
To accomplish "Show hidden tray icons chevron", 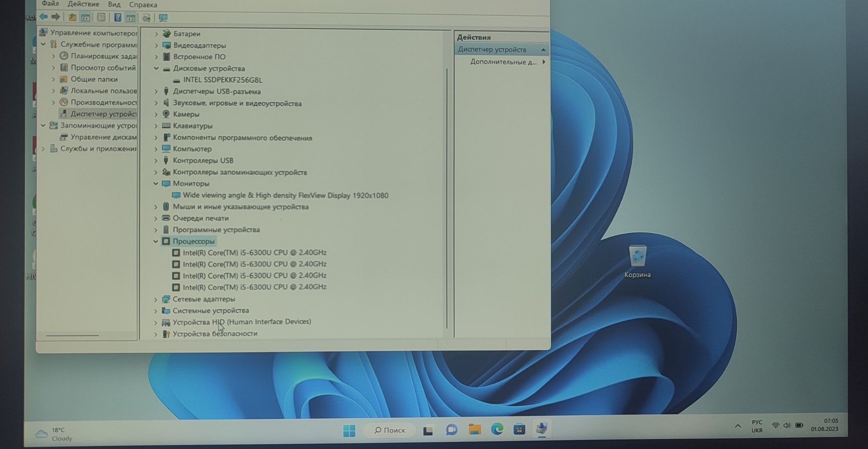I will click(x=737, y=426).
